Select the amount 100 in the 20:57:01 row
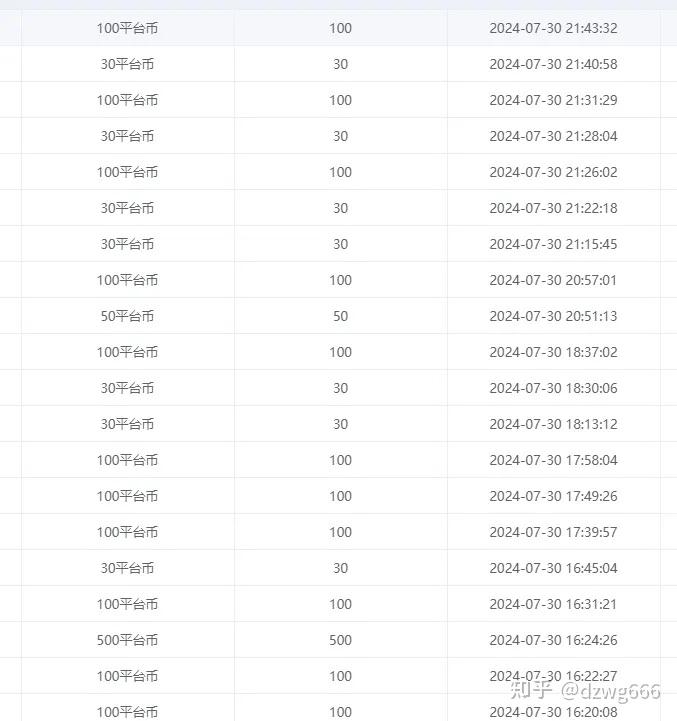Viewport: 677px width, 721px height. (340, 280)
